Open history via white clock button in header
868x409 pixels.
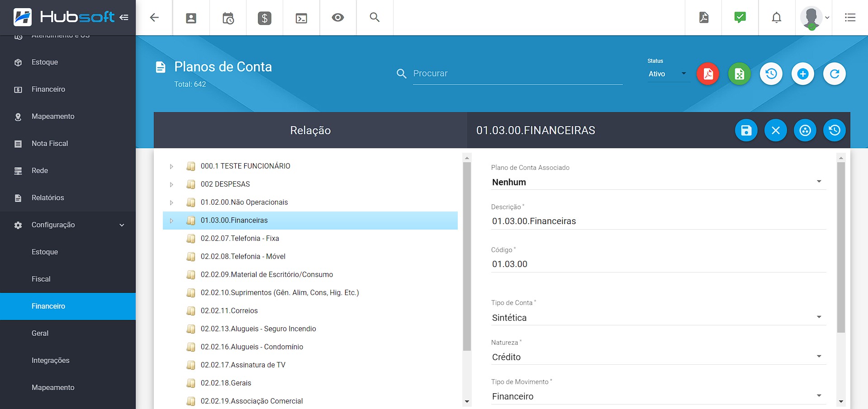[771, 74]
